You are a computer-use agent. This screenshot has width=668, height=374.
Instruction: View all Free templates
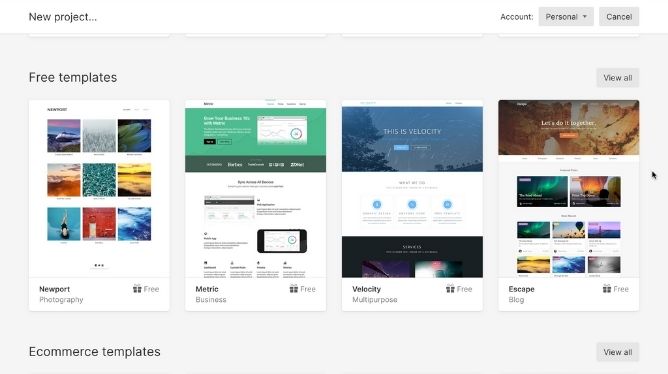tap(617, 78)
